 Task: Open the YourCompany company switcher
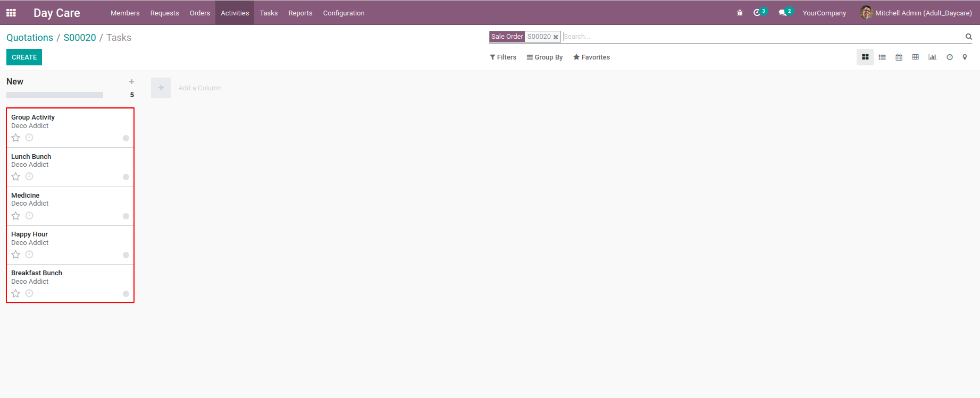tap(824, 13)
